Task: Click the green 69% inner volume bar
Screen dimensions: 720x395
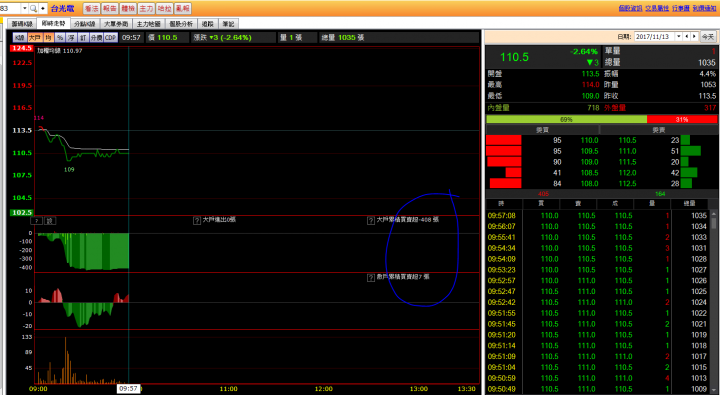Action: click(566, 119)
